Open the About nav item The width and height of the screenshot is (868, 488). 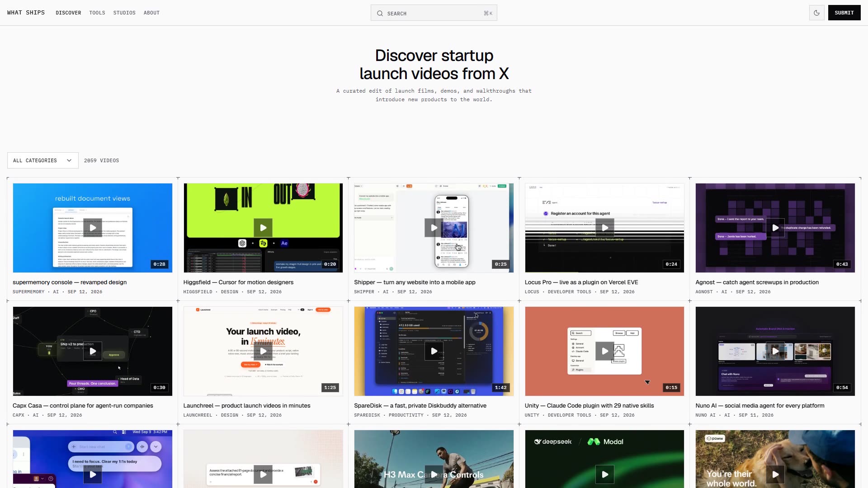coord(151,13)
